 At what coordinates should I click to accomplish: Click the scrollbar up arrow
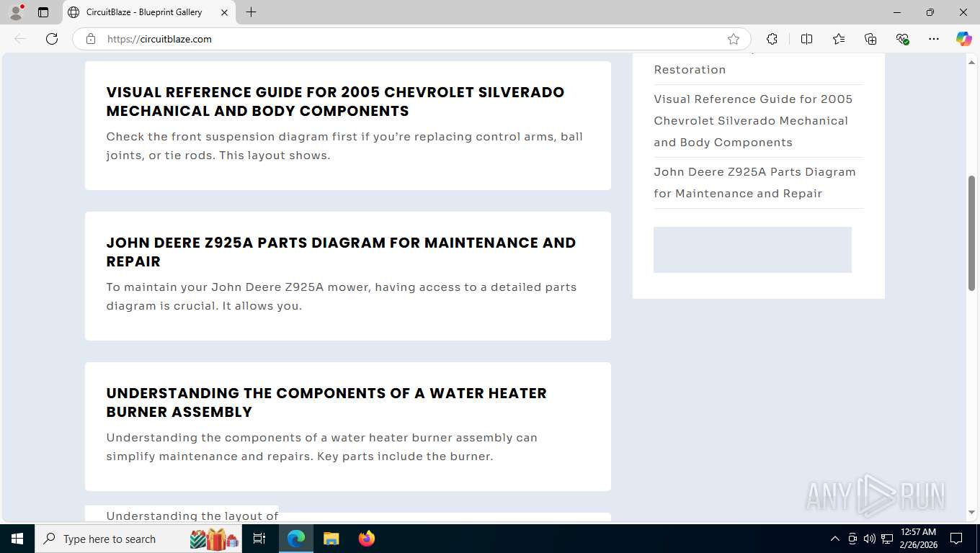971,61
